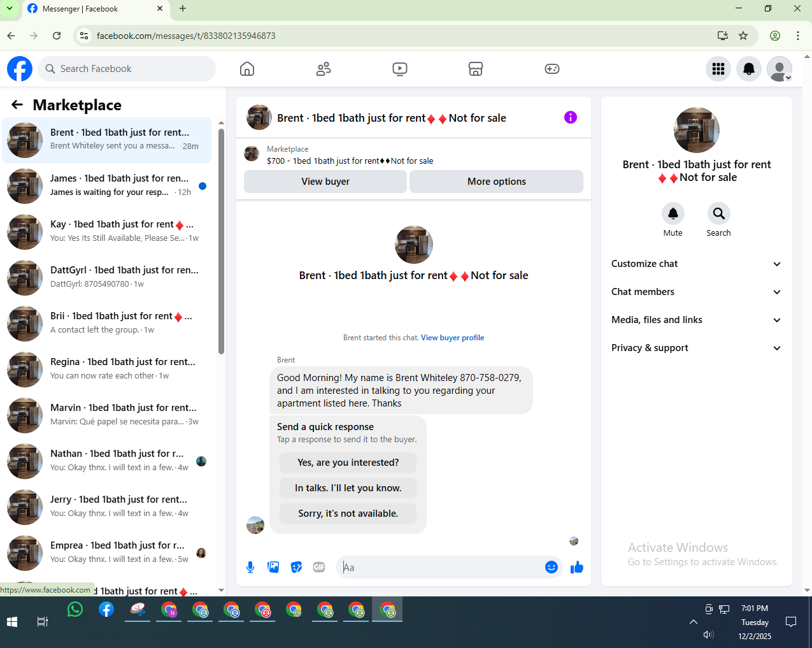Image resolution: width=812 pixels, height=648 pixels.
Task: Record a voice clip with microphone icon
Action: [250, 567]
